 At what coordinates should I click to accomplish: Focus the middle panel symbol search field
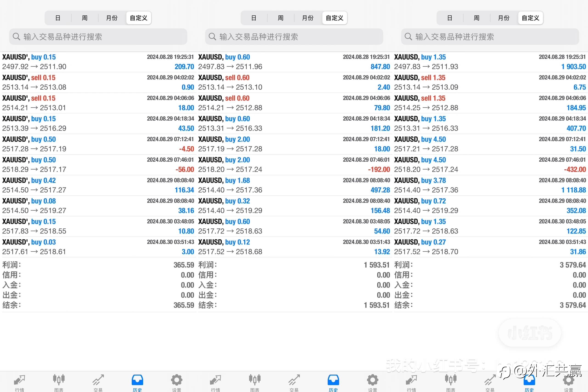pos(294,37)
